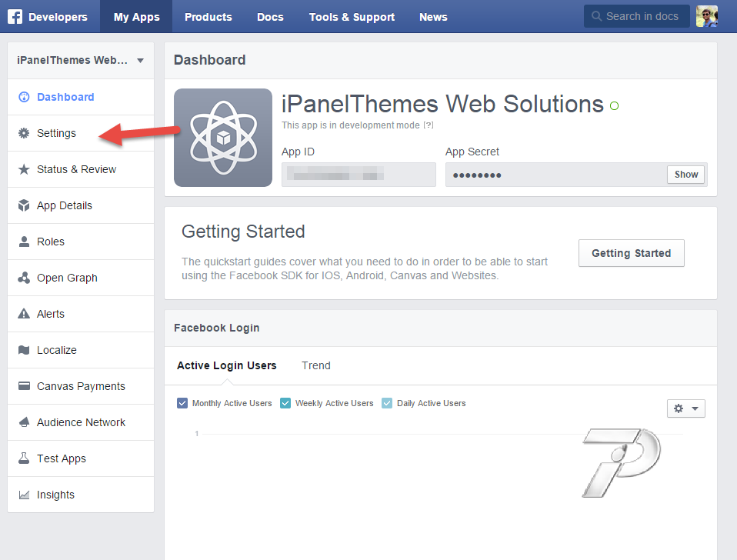The height and width of the screenshot is (560, 737).
Task: Toggle the Weekly Active Users checkbox
Action: (x=285, y=403)
